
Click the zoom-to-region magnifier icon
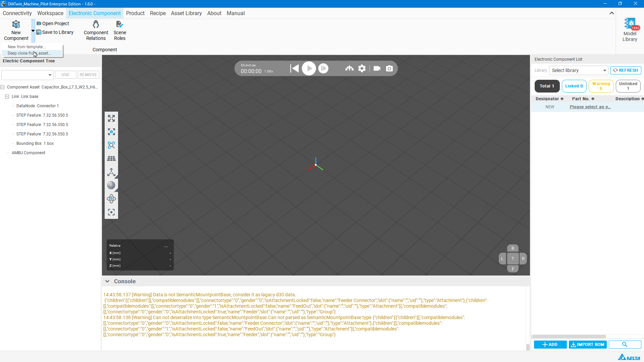111,145
